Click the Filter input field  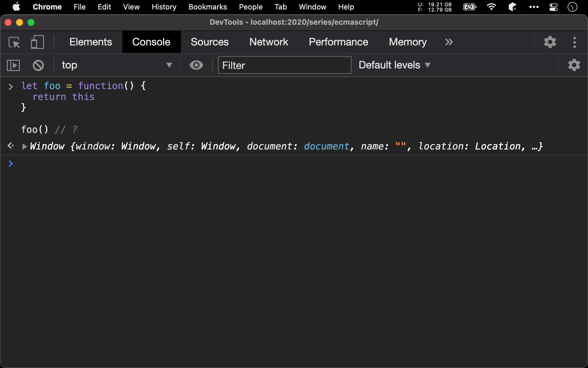tap(284, 64)
